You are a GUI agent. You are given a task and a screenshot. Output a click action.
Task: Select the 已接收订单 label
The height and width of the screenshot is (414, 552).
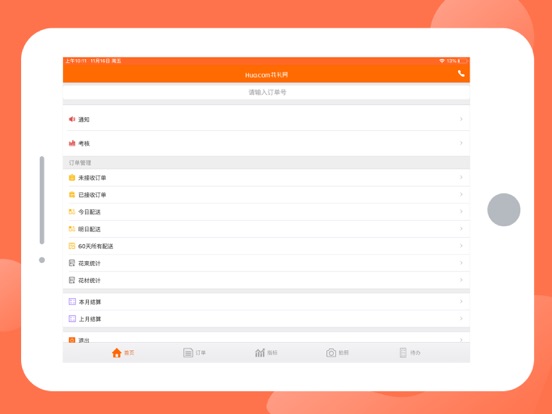(92, 195)
